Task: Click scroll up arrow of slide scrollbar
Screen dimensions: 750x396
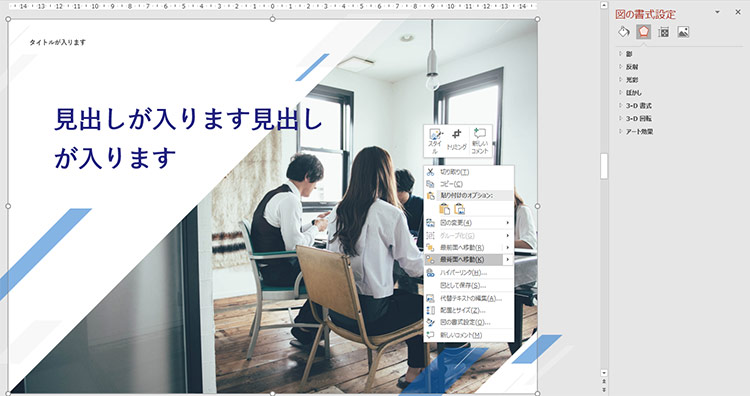Action: (x=604, y=5)
